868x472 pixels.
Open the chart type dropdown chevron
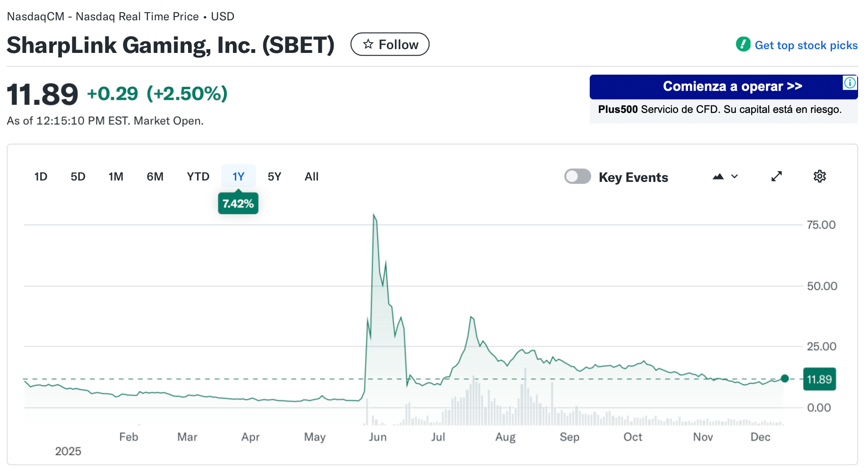pos(734,177)
